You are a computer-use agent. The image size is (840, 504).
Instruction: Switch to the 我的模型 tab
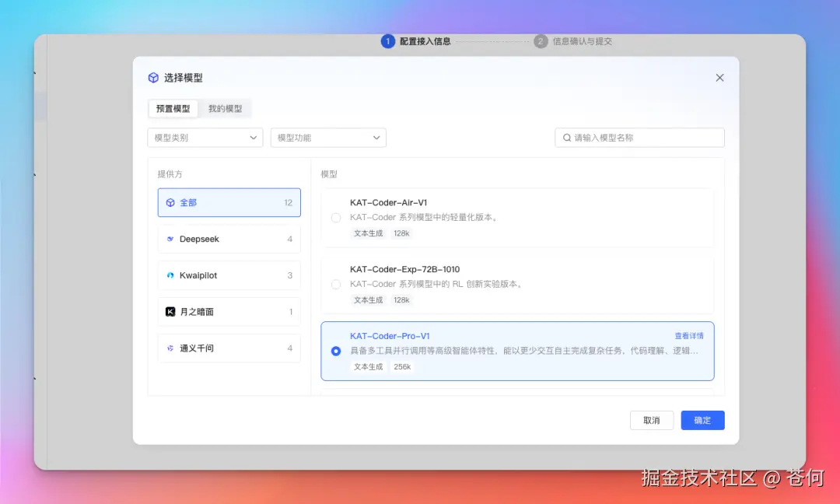click(226, 108)
